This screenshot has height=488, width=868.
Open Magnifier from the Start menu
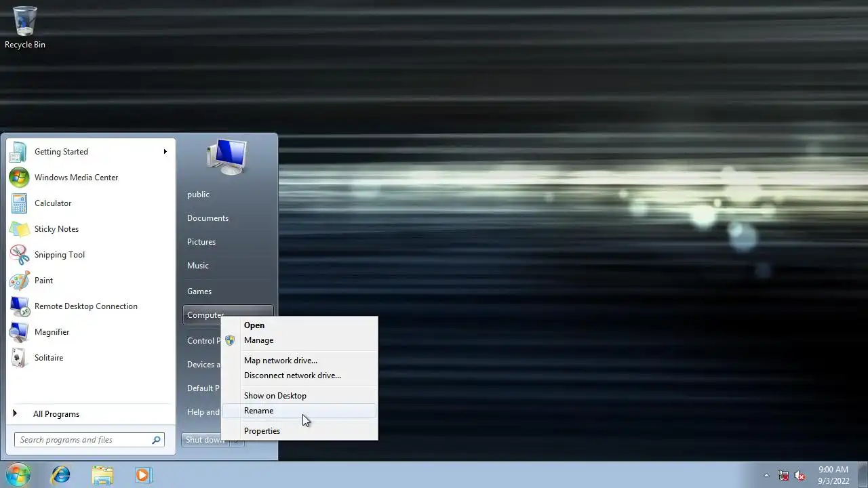(91, 332)
